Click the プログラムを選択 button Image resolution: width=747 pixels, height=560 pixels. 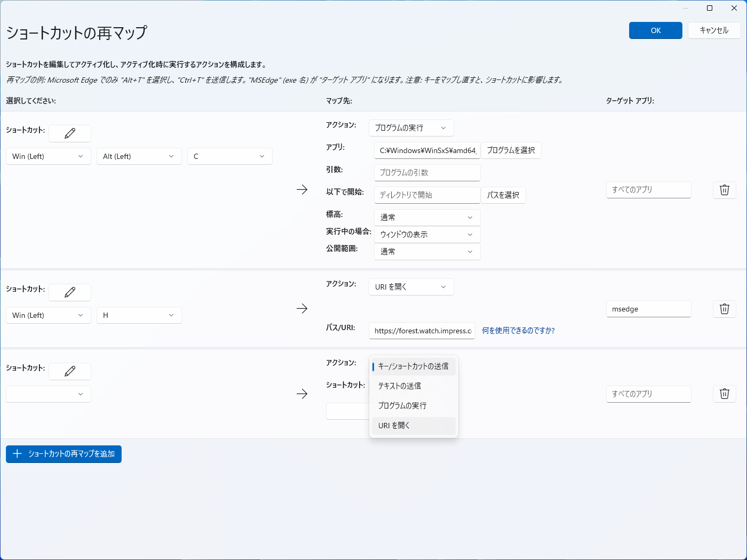511,150
